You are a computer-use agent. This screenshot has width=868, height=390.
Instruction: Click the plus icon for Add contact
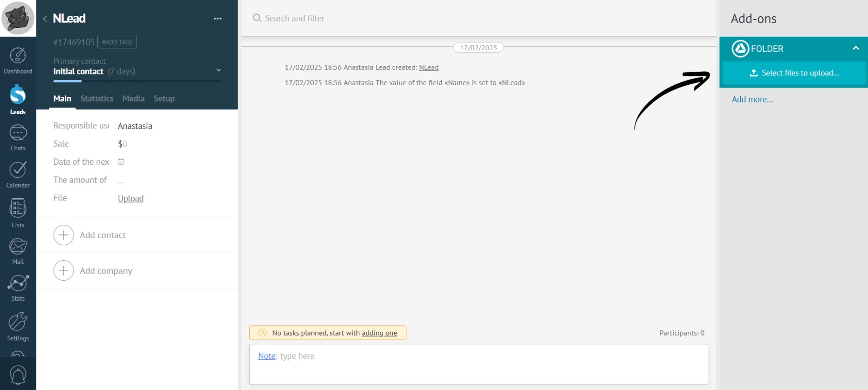64,235
